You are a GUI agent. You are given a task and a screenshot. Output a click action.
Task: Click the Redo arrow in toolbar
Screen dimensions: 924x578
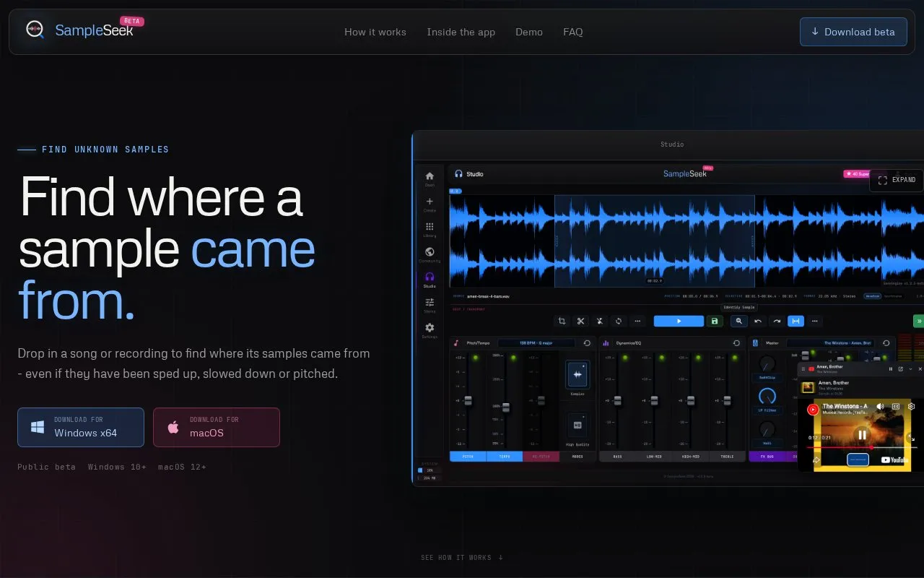click(x=777, y=321)
